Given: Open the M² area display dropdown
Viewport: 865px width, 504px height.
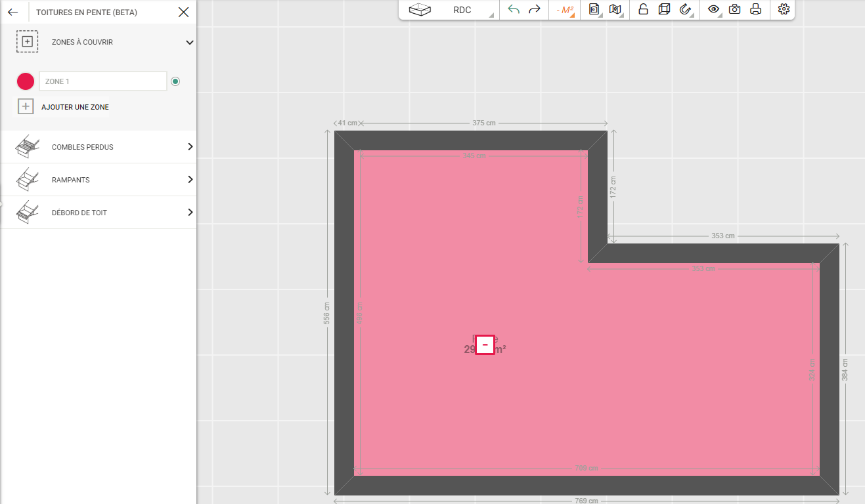Looking at the screenshot, I should [x=565, y=10].
